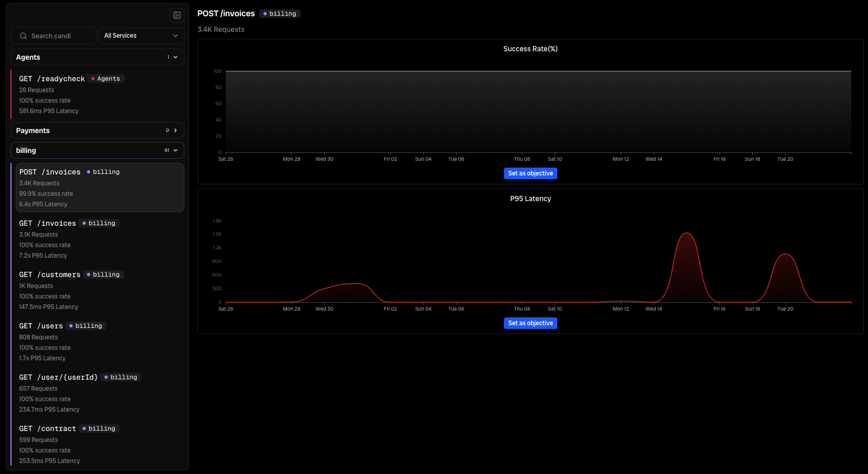
Task: Click the tall latency peak near Fri 16
Action: pos(686,234)
